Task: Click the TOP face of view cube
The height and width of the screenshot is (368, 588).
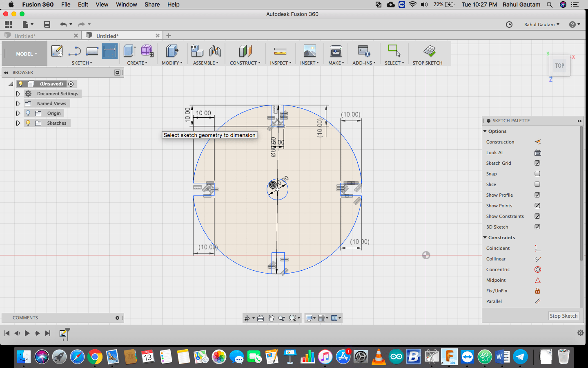Action: click(559, 65)
